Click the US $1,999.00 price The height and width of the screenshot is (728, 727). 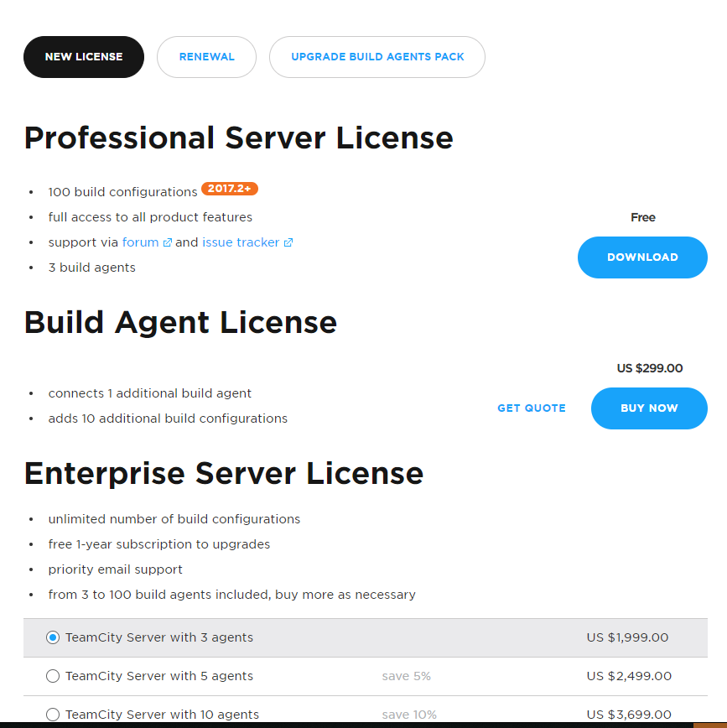pyautogui.click(x=627, y=637)
